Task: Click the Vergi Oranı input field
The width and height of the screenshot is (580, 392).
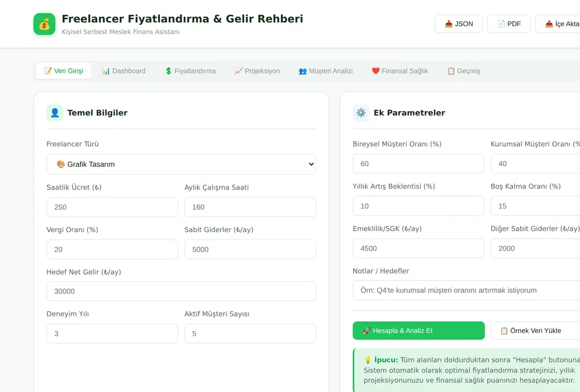Action: click(x=112, y=249)
